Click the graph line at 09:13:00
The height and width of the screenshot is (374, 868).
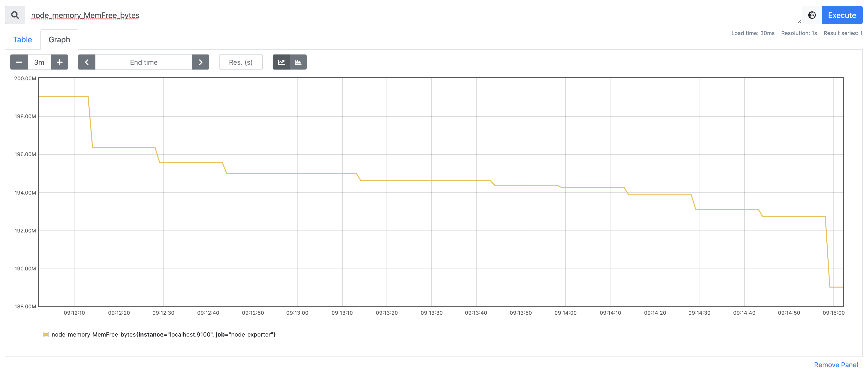tap(297, 173)
